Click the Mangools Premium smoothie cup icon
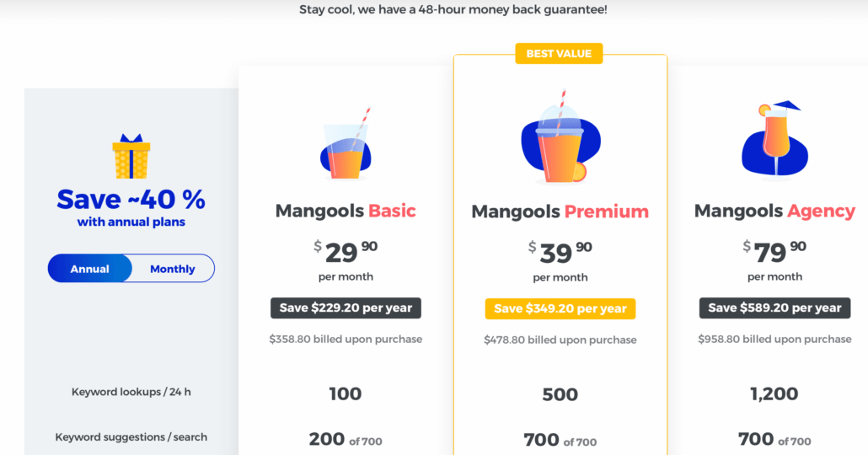The width and height of the screenshot is (868, 455). (x=560, y=137)
